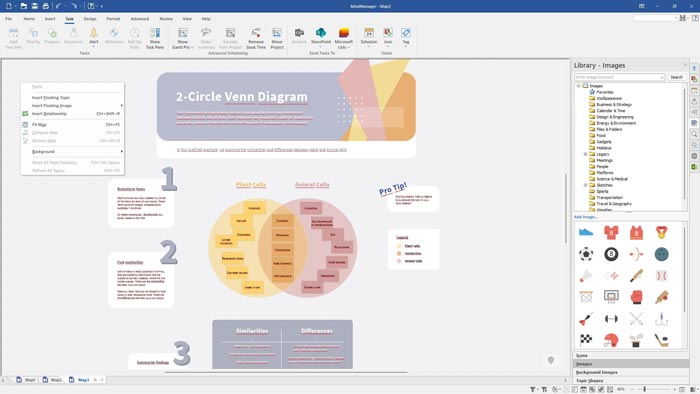Image resolution: width=700 pixels, height=394 pixels.
Task: Open the Alert dropdown arrow
Action: [93, 46]
